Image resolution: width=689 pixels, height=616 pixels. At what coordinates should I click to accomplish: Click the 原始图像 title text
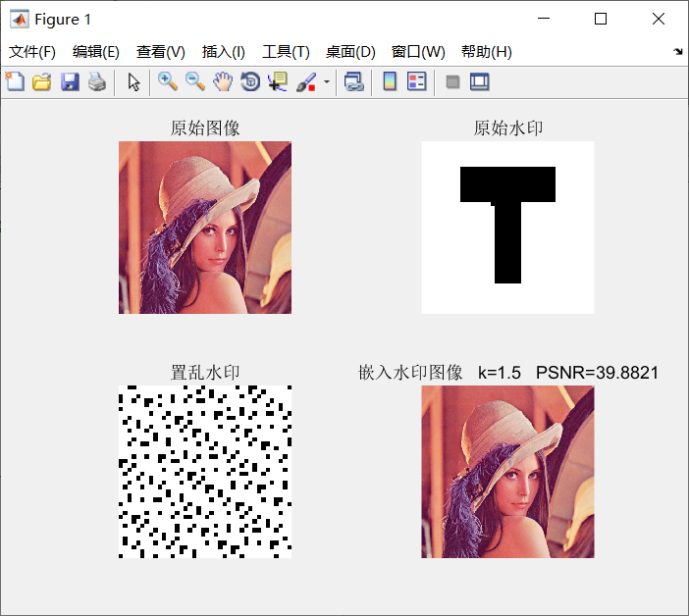coord(205,128)
